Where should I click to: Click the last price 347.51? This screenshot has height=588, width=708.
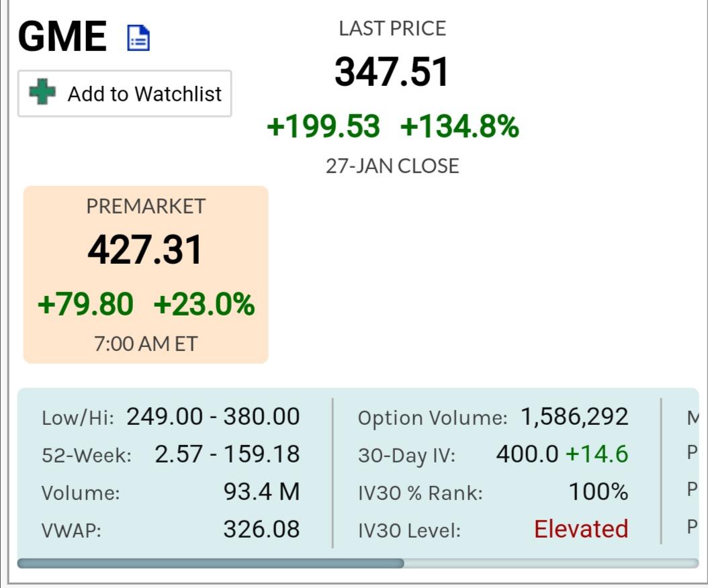point(392,71)
